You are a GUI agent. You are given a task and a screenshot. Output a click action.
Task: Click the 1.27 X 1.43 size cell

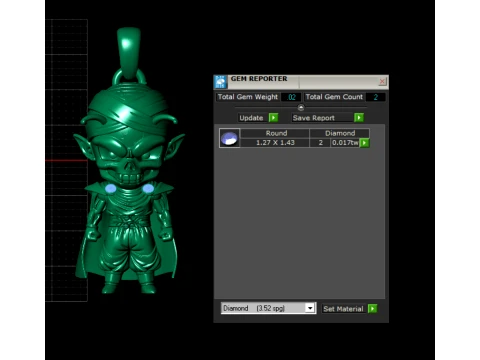tap(275, 143)
